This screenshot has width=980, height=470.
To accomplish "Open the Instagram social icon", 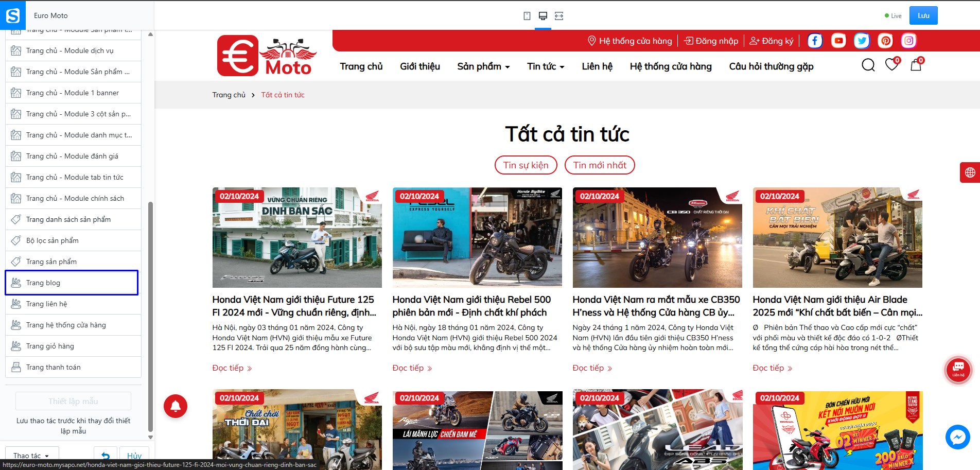I will click(909, 41).
